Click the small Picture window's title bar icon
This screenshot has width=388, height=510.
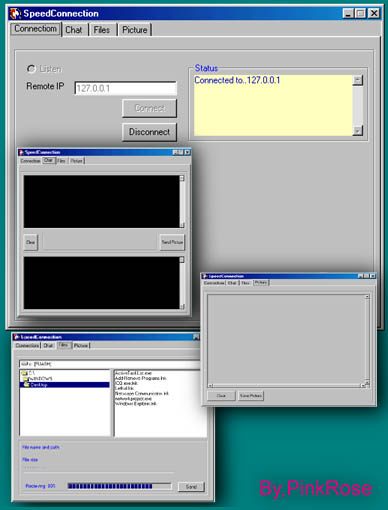(x=205, y=276)
